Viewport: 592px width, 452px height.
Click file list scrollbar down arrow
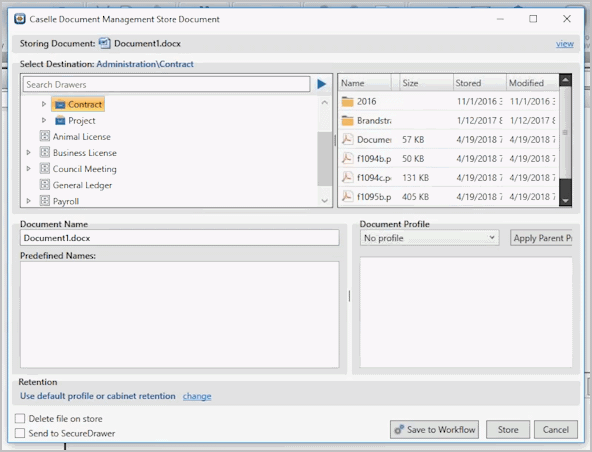click(x=565, y=201)
